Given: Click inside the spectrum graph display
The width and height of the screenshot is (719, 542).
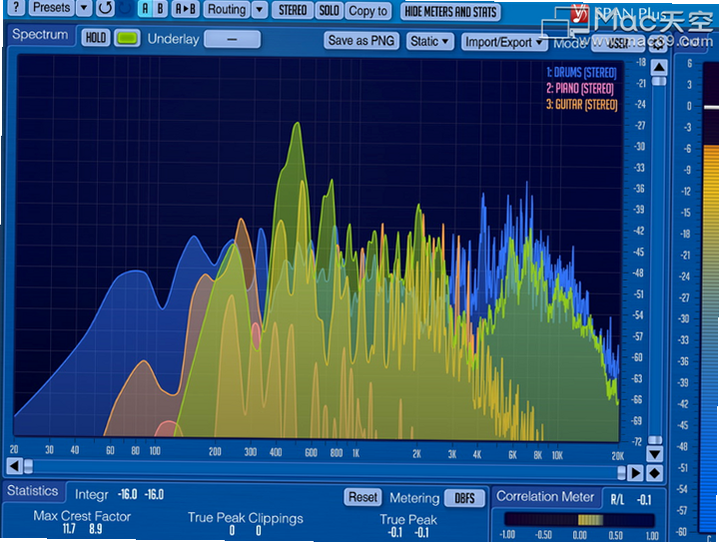Looking at the screenshot, I should coord(318,247).
